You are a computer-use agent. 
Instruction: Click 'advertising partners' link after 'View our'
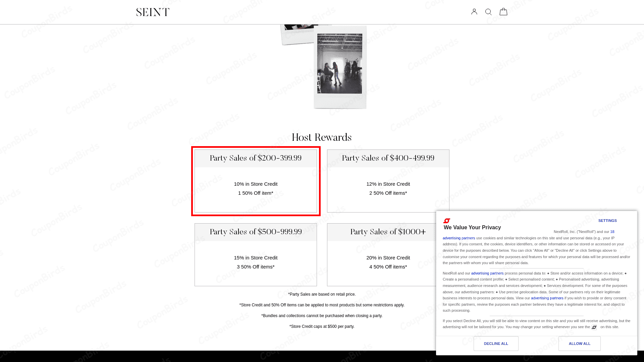(x=547, y=298)
